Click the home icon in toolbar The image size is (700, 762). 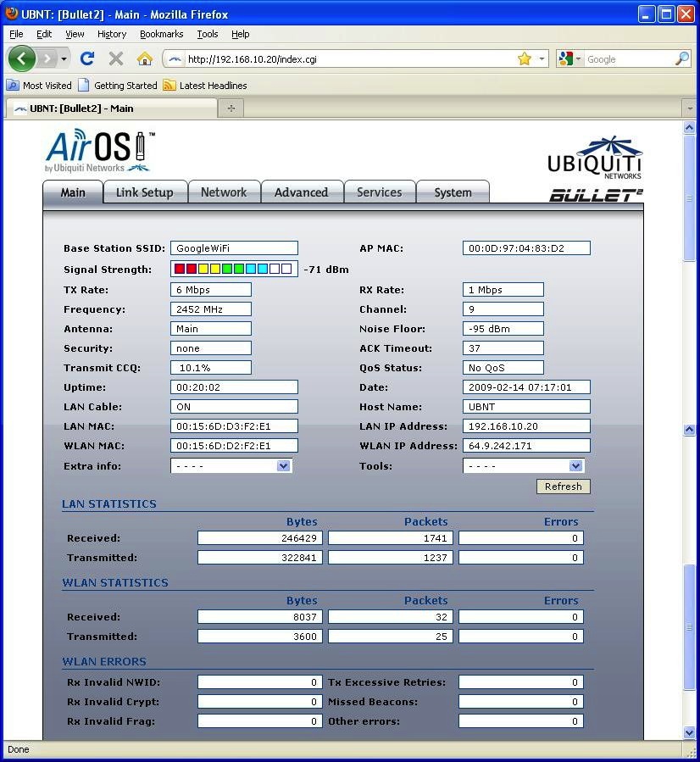145,58
